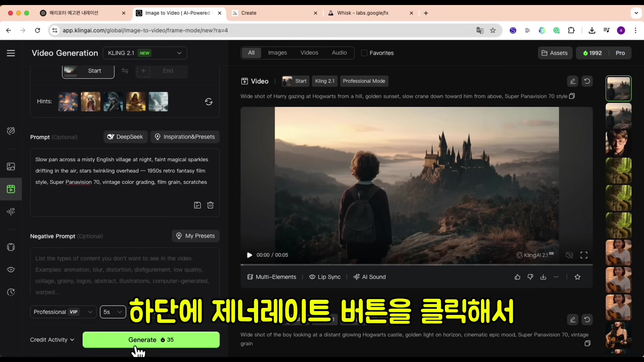Open the Lip Sync feature
The height and width of the screenshot is (362, 644).
(325, 277)
